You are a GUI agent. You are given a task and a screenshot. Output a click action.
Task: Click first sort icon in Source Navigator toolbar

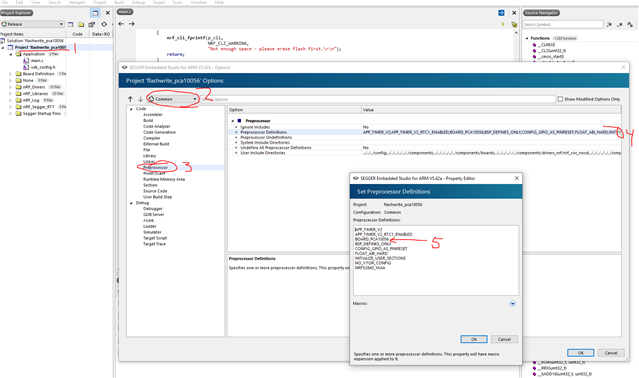(609, 24)
